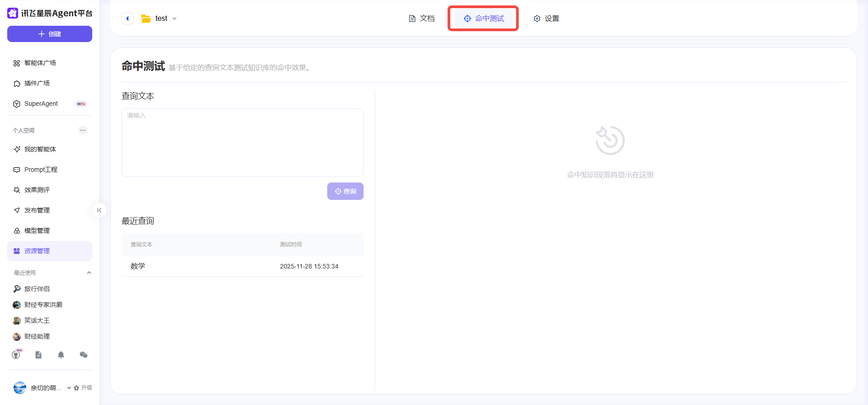Screen dimensions: 868x405
Task: Click the 创建 button
Action: (x=50, y=34)
